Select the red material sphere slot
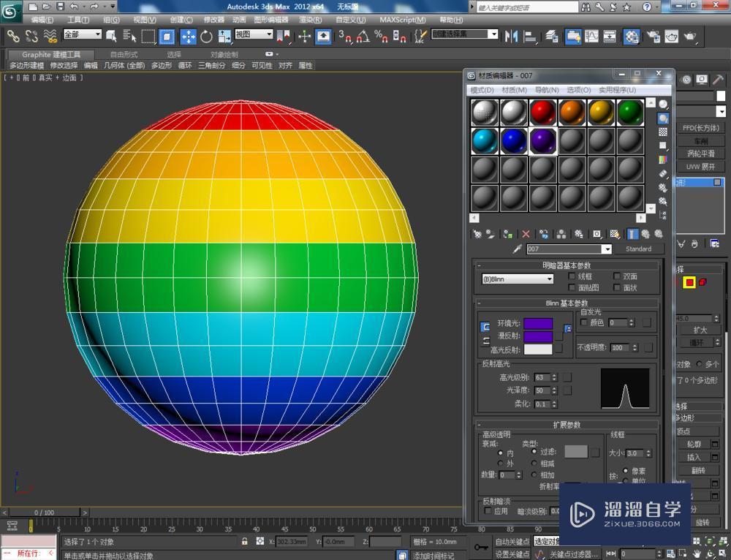The width and height of the screenshot is (731, 560). point(543,110)
